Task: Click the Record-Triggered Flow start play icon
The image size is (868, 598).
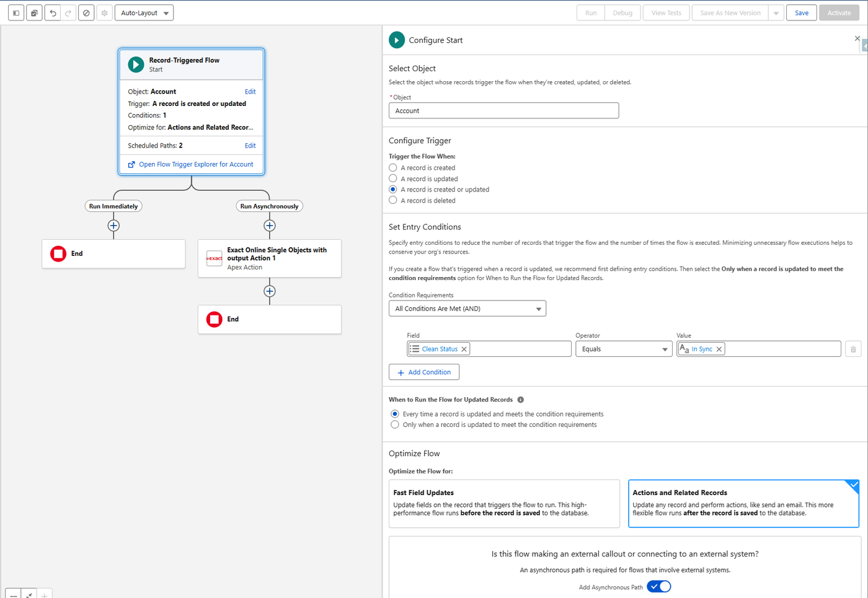Action: [136, 64]
